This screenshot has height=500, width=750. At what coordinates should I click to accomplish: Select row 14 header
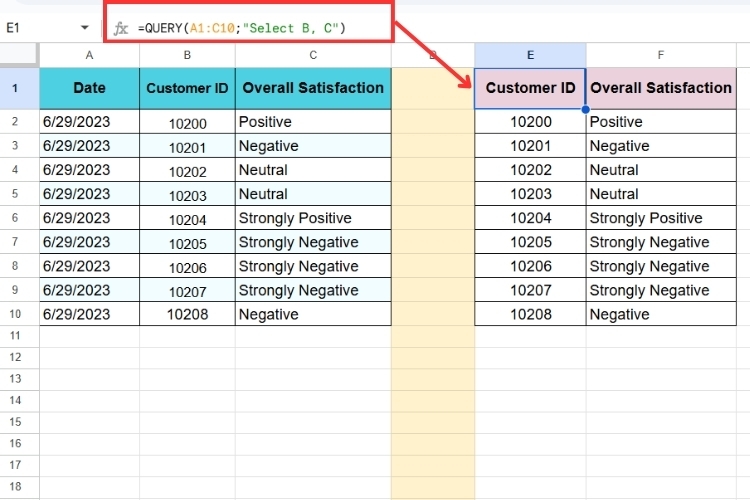(x=15, y=400)
